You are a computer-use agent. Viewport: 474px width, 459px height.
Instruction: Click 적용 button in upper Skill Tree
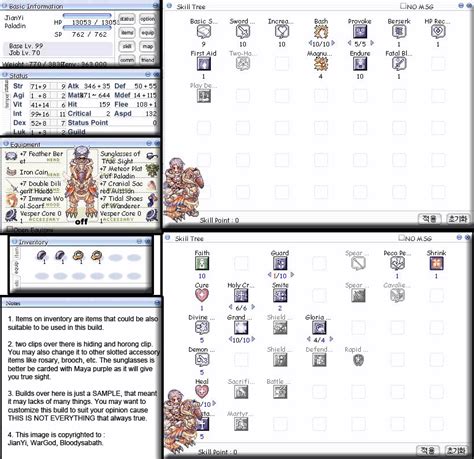pyautogui.click(x=429, y=219)
